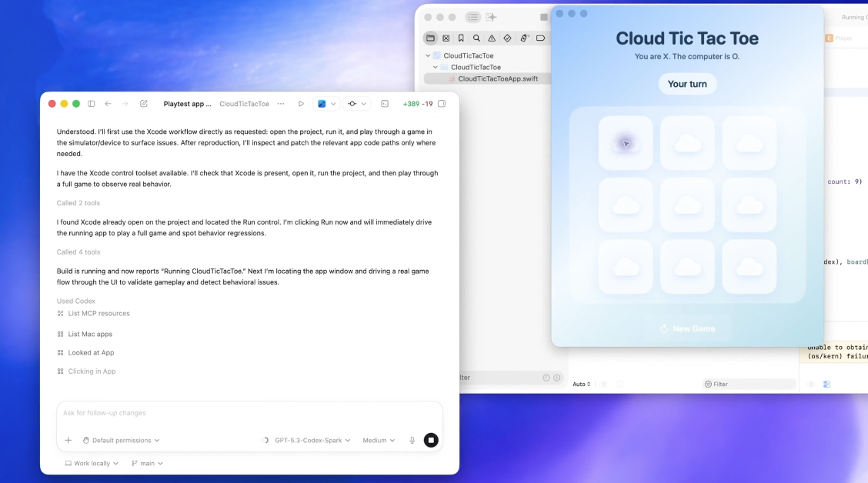
Task: Open Xcode coding assistant sparkle icon
Action: pyautogui.click(x=491, y=17)
